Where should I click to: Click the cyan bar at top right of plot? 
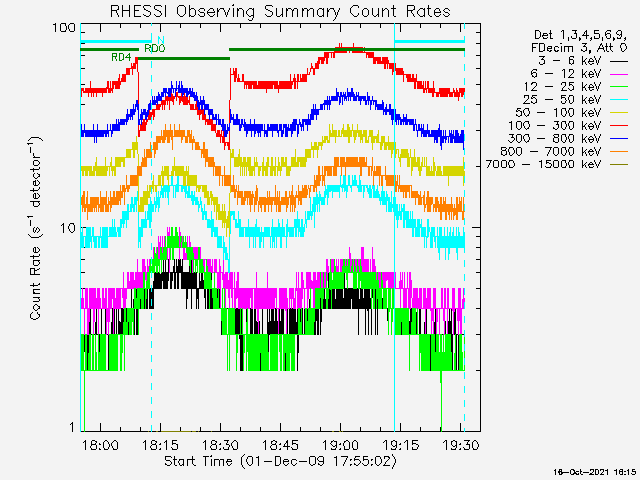click(429, 41)
